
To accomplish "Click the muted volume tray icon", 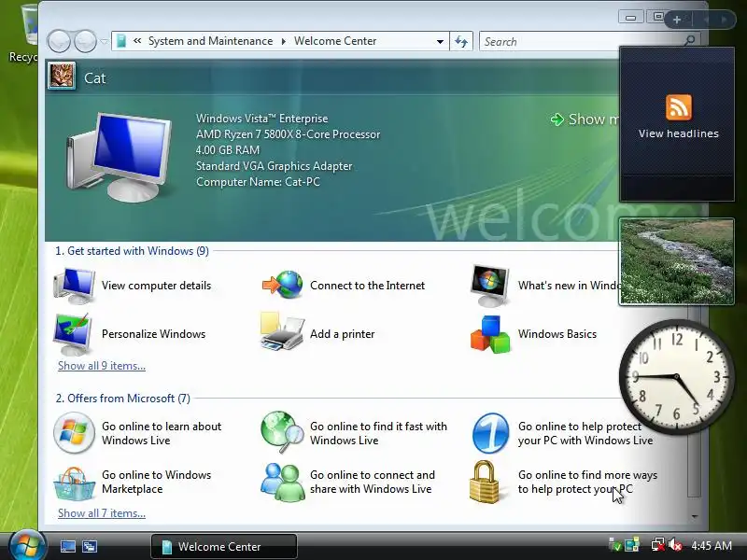I will coord(675,545).
